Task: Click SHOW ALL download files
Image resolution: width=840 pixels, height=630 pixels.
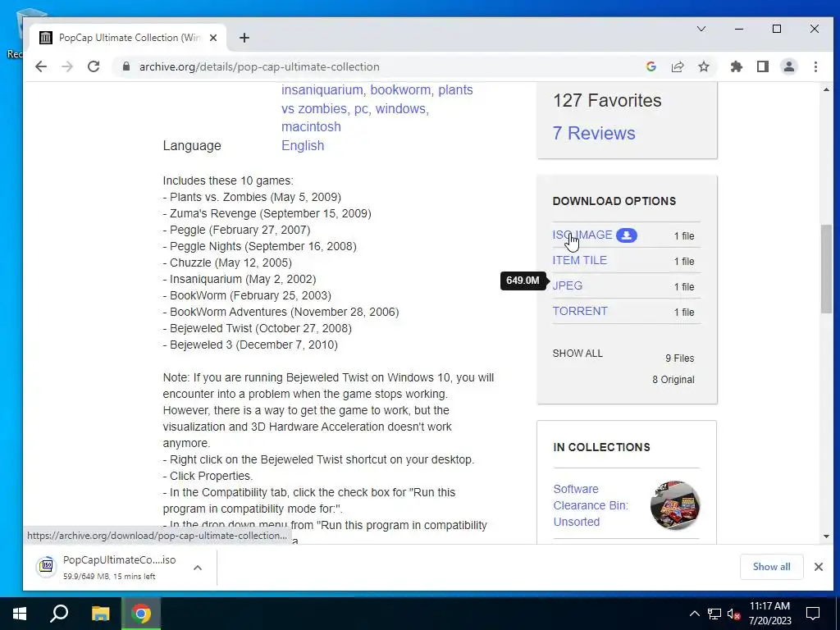Action: pos(577,354)
